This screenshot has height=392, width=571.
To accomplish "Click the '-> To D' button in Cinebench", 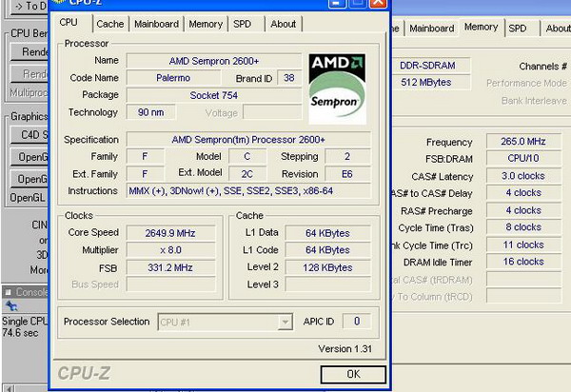I will click(30, 7).
